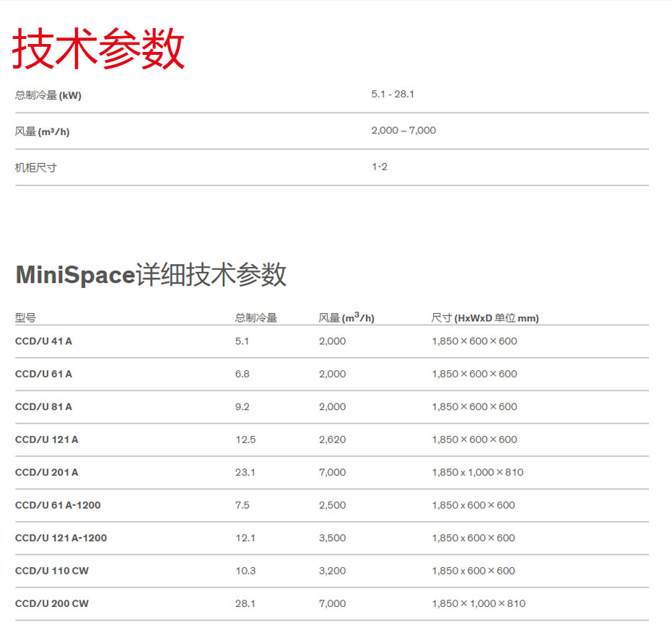Select model CCD/U 41 A
The height and width of the screenshot is (630, 672).
43,341
